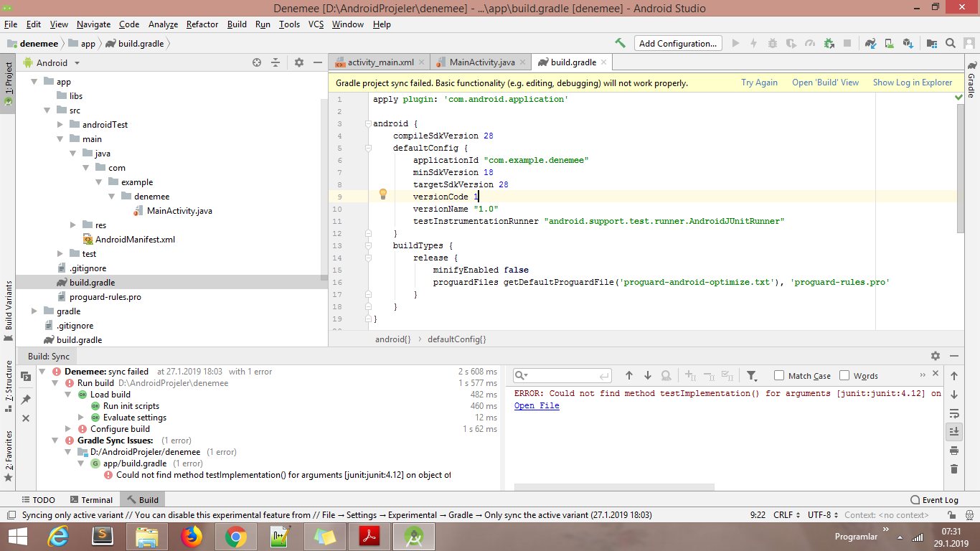
Task: Click Show Log in Explorer link
Action: click(x=913, y=83)
